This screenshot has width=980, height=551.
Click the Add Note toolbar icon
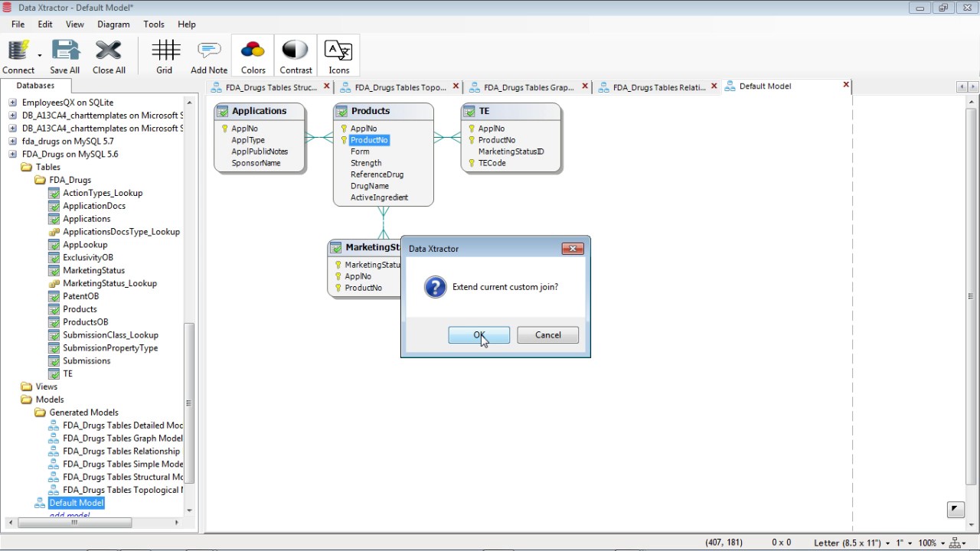coord(209,51)
